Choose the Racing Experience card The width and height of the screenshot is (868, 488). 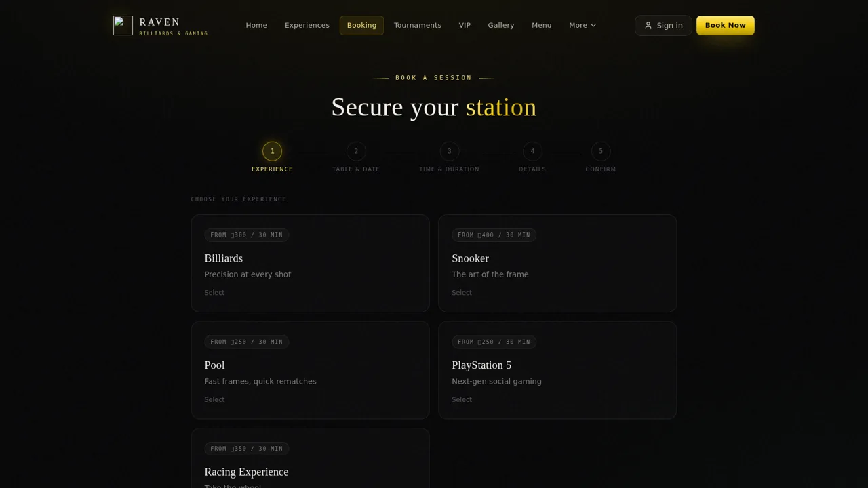(x=310, y=458)
